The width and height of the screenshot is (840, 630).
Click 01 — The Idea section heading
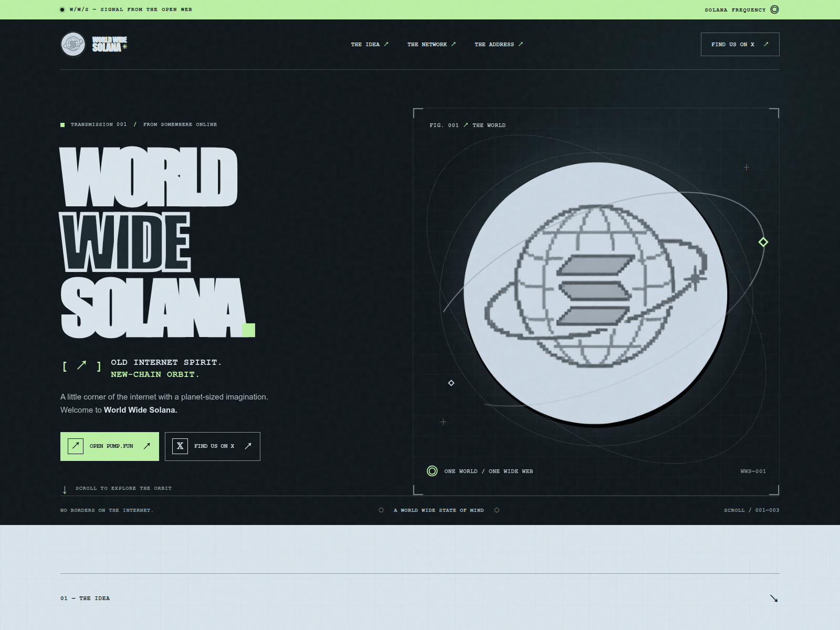coord(85,598)
